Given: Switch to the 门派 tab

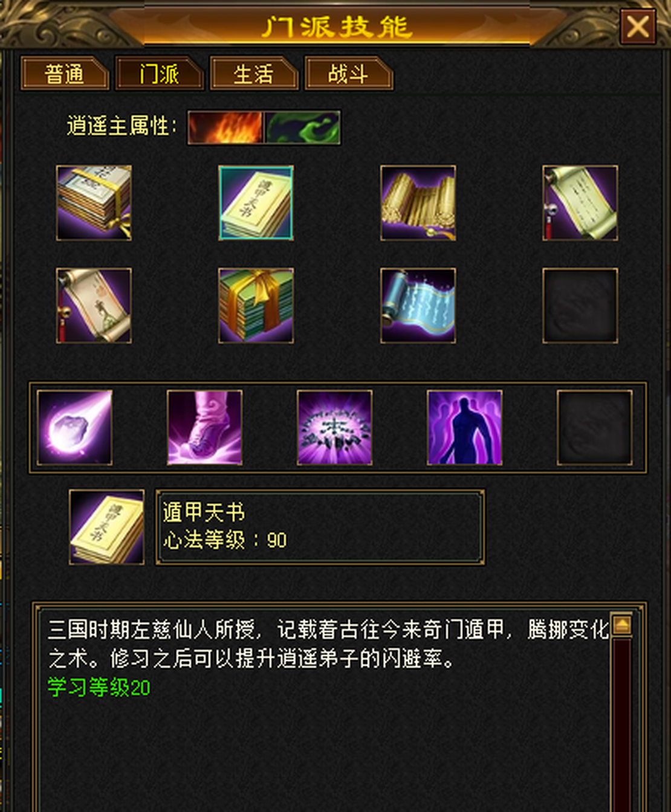Looking at the screenshot, I should click(x=160, y=74).
